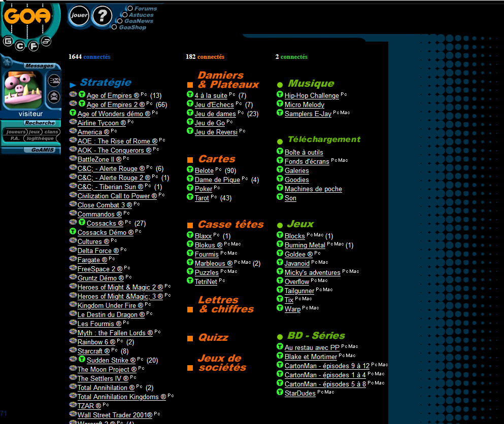Select the 'clans' search tab
504x424 pixels.
51,132
